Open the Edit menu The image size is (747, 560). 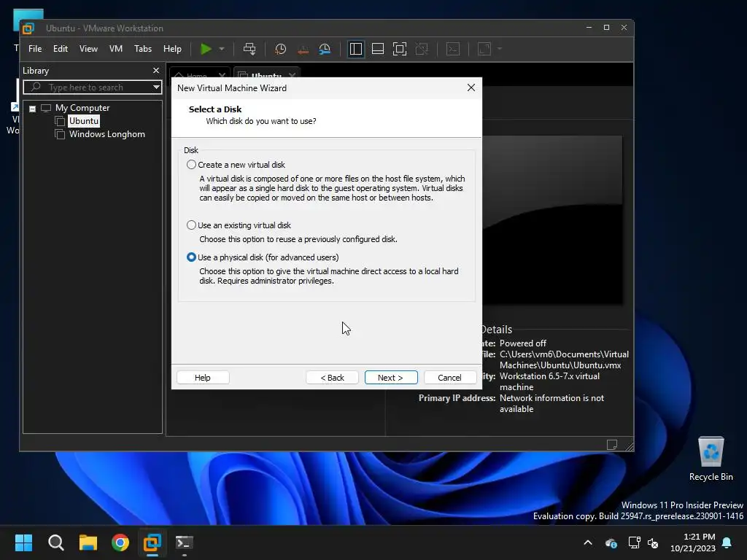[x=60, y=49]
